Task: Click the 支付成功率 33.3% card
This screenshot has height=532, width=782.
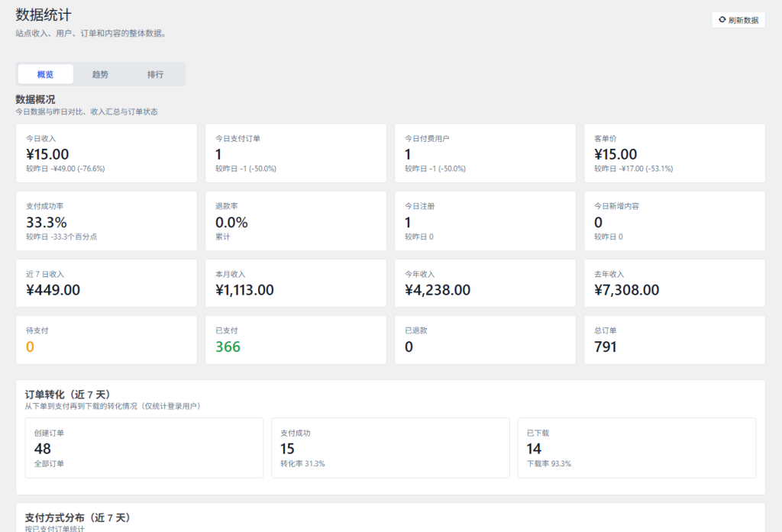Action: tap(106, 221)
